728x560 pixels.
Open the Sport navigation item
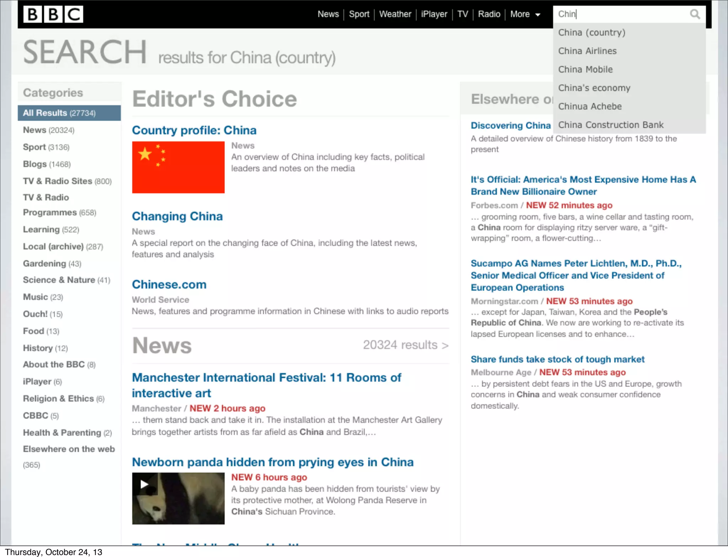coord(359,14)
